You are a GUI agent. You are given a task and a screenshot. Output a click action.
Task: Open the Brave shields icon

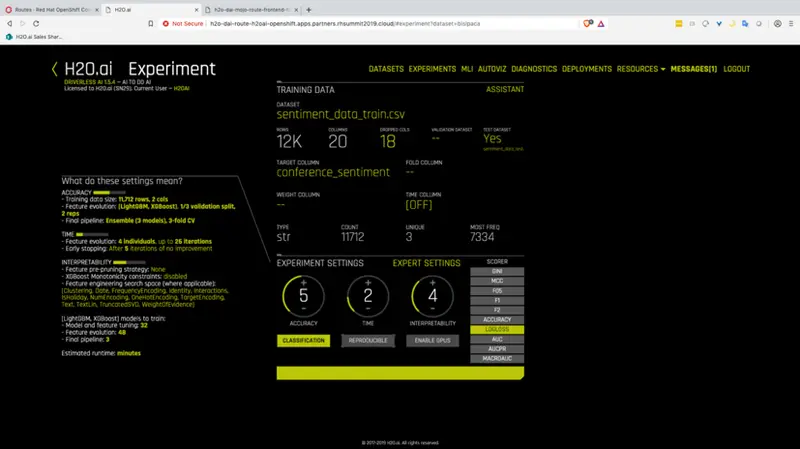[588, 23]
